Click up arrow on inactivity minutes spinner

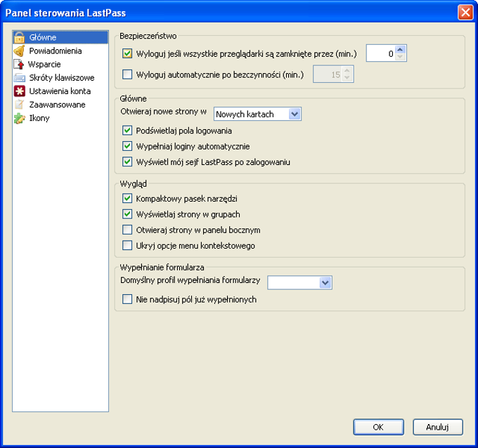[x=347, y=70]
